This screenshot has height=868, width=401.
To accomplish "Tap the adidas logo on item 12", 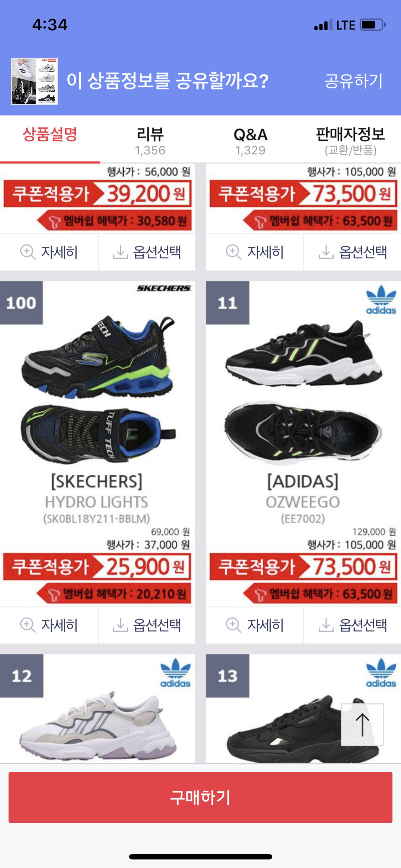I will [x=175, y=673].
